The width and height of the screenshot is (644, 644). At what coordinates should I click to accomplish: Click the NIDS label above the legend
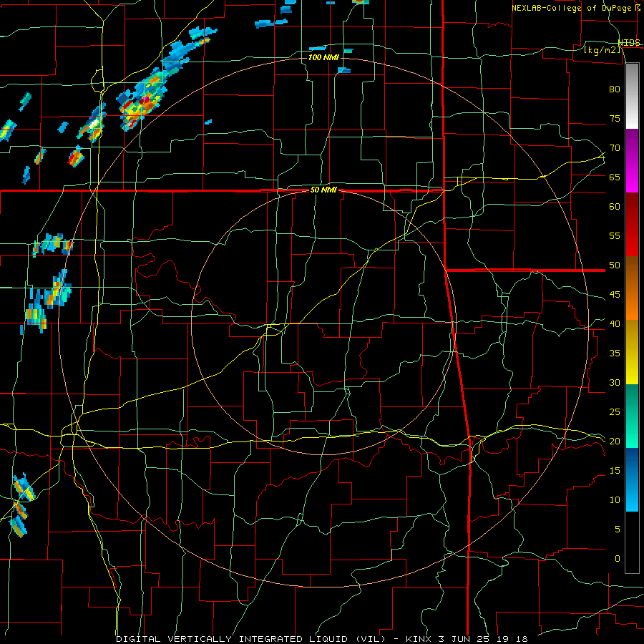click(629, 42)
